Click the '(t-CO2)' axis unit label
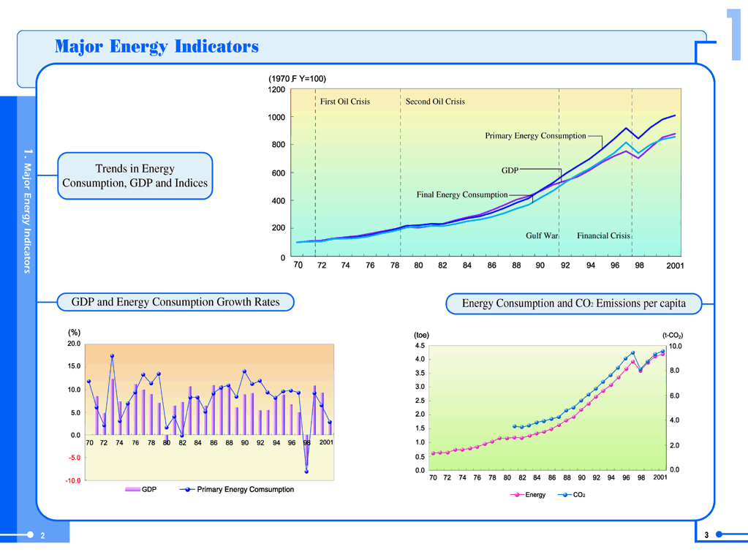The image size is (748, 560). (x=673, y=336)
